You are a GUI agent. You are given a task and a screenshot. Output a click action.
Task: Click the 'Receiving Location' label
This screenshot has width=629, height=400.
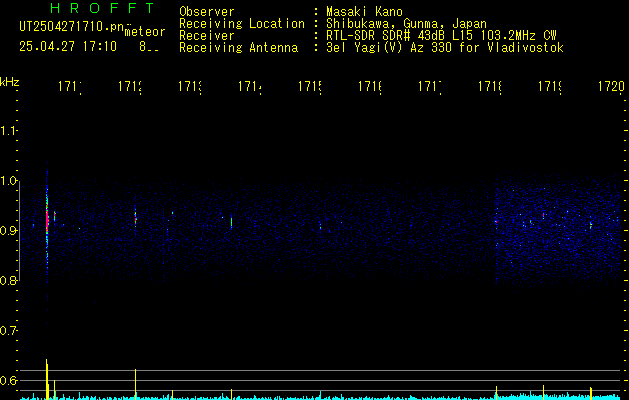(242, 24)
